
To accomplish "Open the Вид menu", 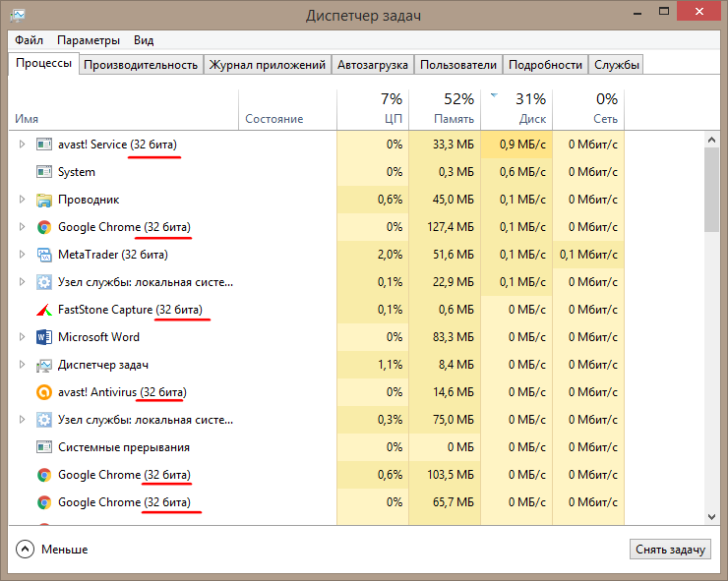I will tap(144, 40).
